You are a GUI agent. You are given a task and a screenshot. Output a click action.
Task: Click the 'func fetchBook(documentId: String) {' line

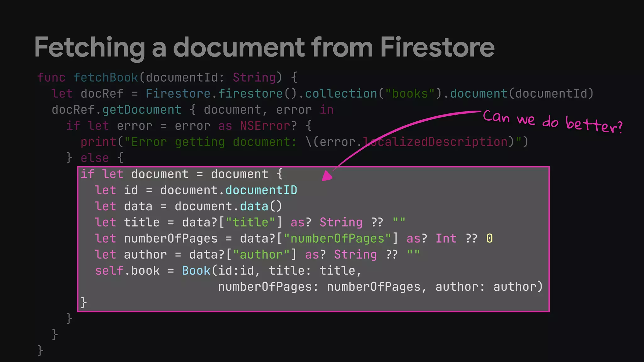pos(167,77)
